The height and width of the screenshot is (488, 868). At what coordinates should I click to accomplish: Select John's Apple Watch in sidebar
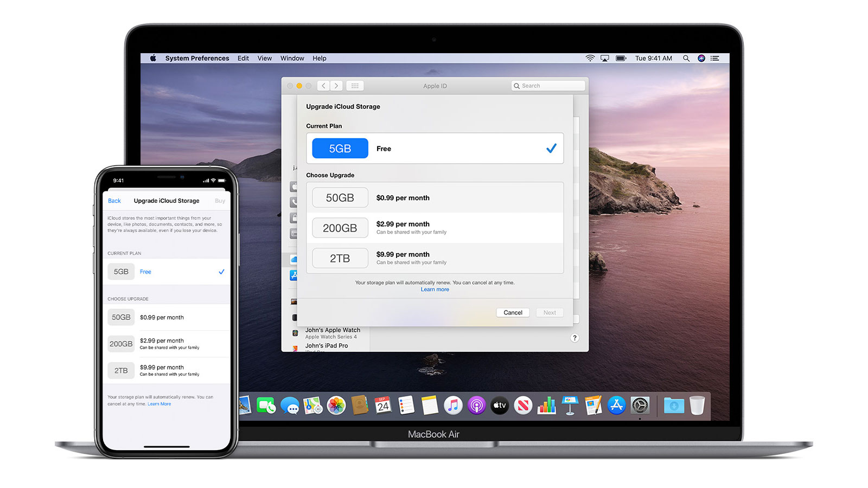point(331,333)
